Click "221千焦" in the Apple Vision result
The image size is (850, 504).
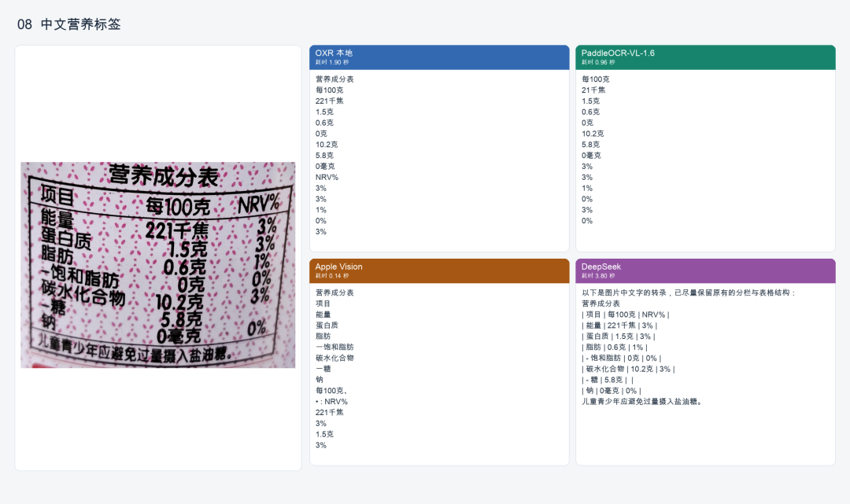point(330,413)
